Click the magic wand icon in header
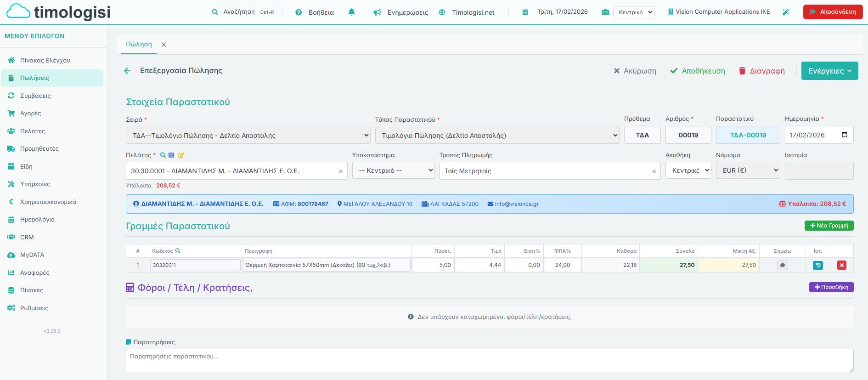The image size is (868, 380). pyautogui.click(x=786, y=12)
